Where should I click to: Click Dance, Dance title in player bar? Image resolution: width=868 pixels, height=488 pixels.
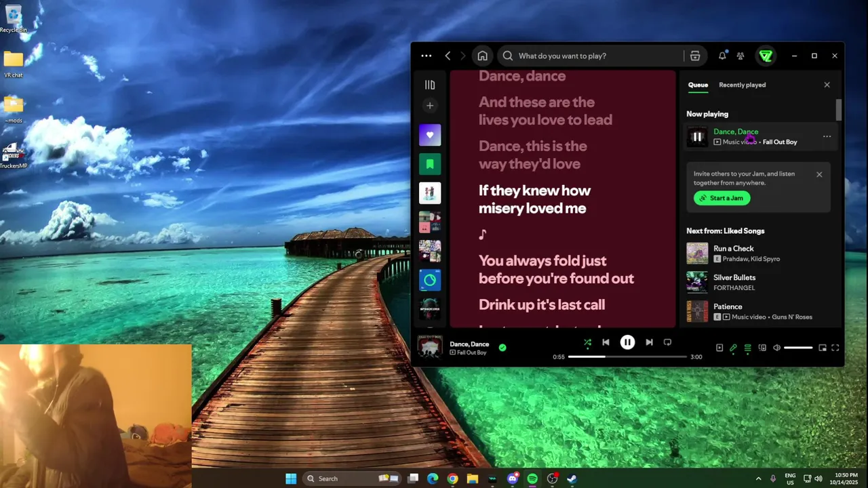[469, 344]
